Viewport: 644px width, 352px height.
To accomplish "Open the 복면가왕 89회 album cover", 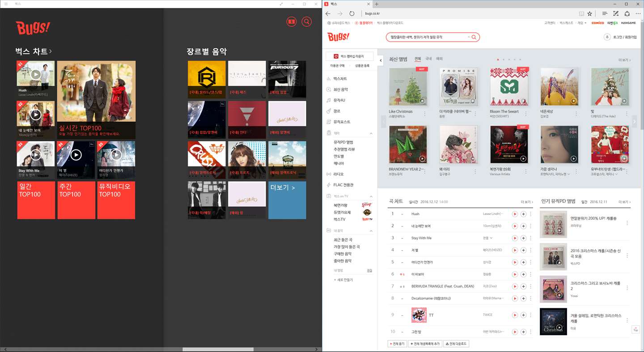I will (509, 145).
